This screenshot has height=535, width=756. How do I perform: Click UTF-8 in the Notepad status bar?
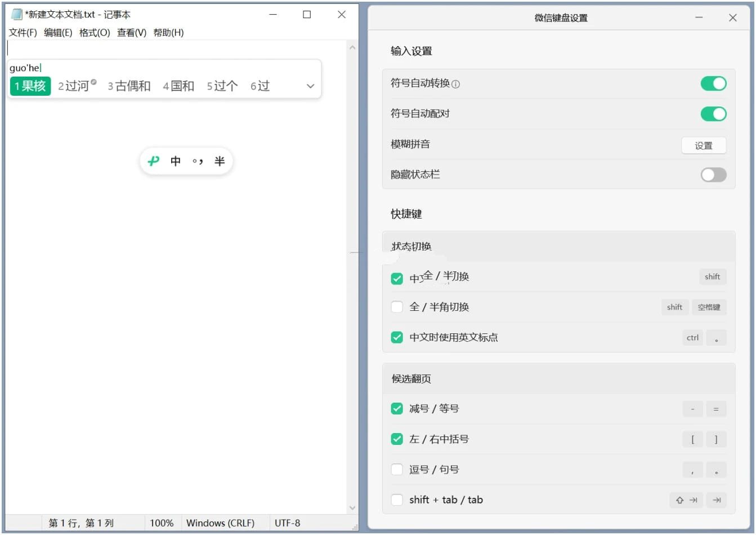pyautogui.click(x=288, y=523)
